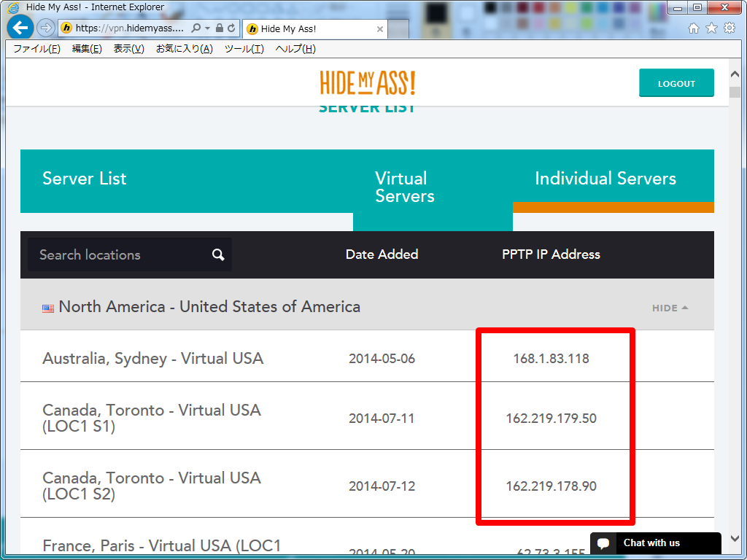Click North America - United States of America heading
Image resolution: width=747 pixels, height=560 pixels.
[209, 307]
